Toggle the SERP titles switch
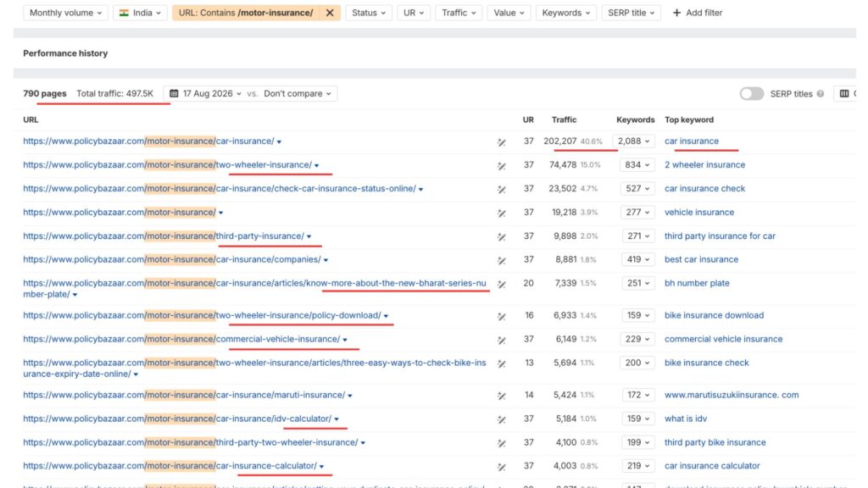Image resolution: width=868 pixels, height=488 pixels. 751,93
